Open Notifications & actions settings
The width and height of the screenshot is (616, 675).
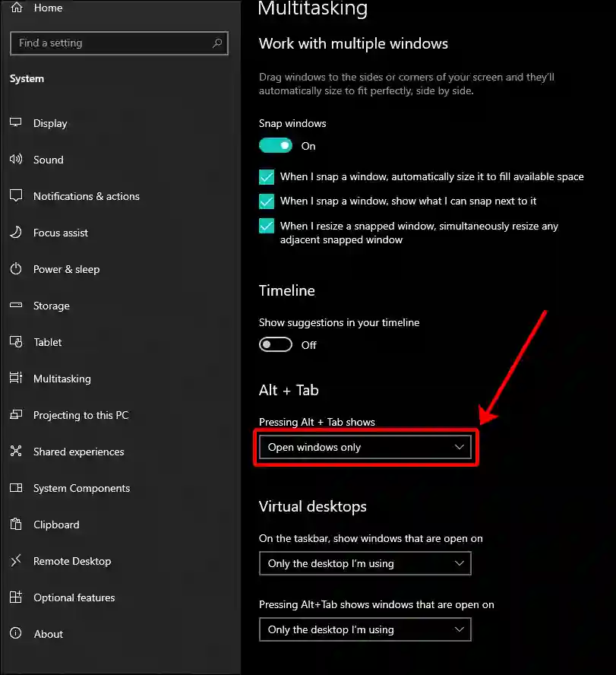(87, 196)
